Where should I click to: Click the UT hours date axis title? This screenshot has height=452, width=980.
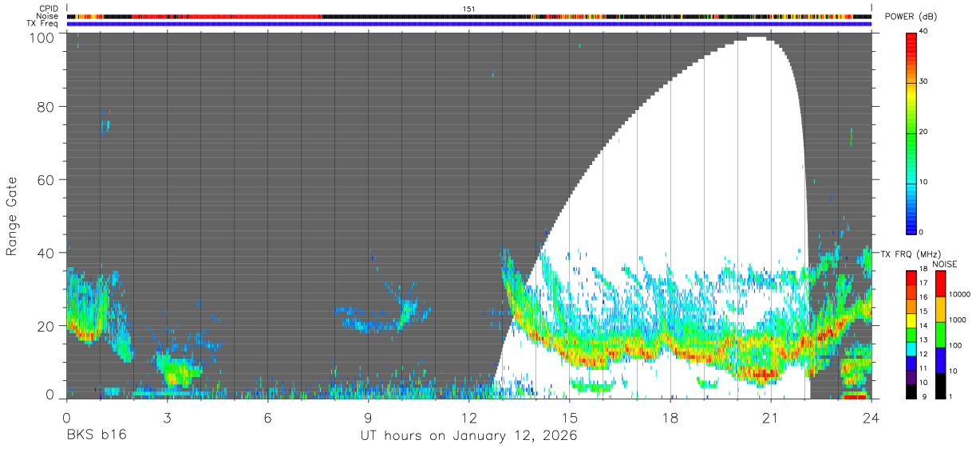[469, 436]
